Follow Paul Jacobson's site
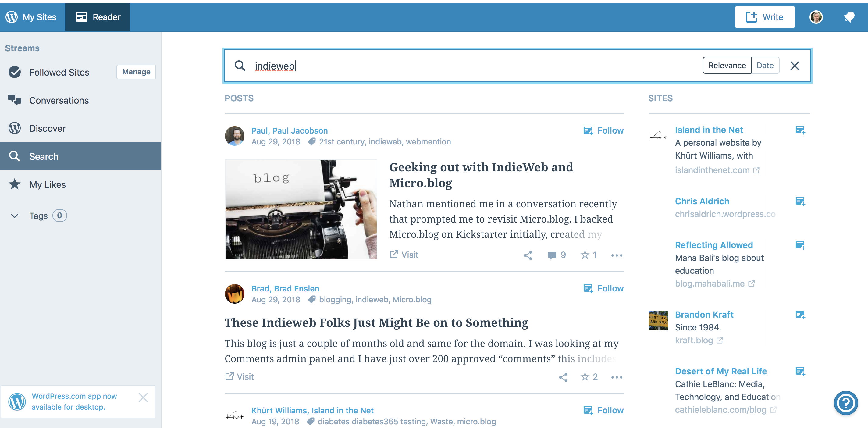Viewport: 868px width, 428px height. pos(603,130)
